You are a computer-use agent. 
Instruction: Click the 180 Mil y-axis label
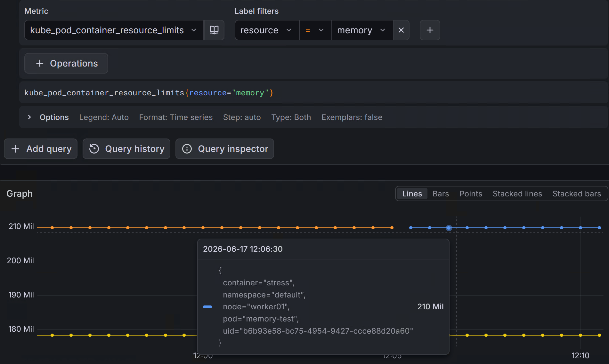point(21,329)
